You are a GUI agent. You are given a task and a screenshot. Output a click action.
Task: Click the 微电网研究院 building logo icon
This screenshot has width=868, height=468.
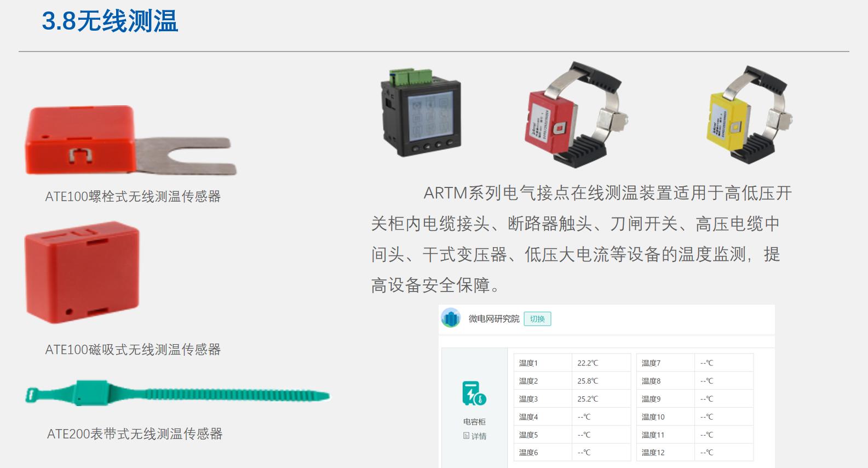451,318
